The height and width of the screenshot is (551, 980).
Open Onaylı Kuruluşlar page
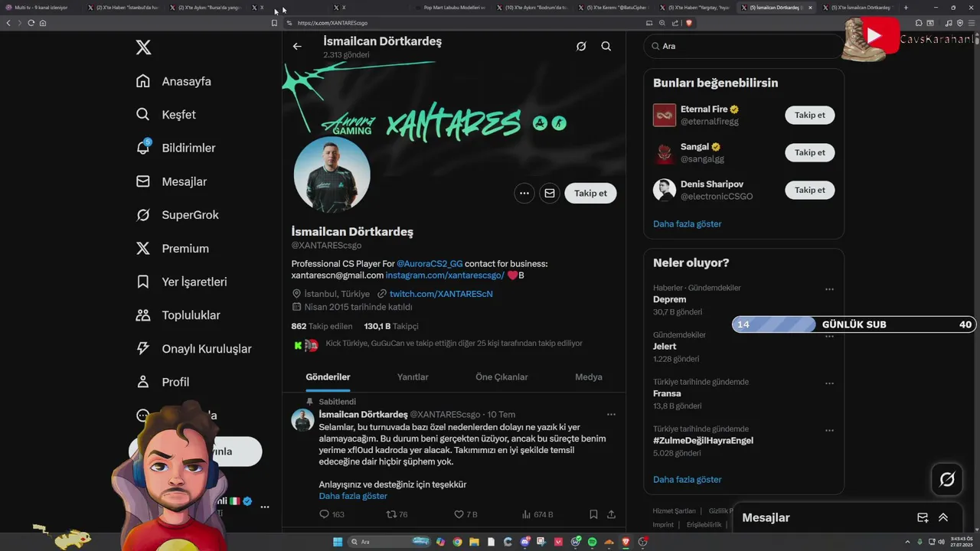[x=193, y=349]
